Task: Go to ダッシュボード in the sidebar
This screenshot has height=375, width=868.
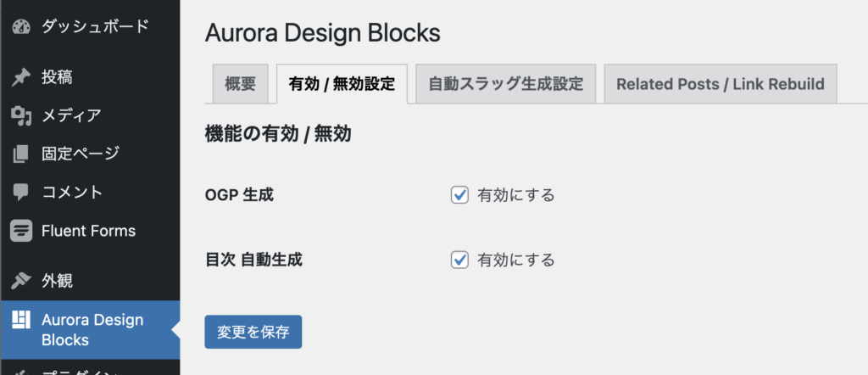Action: [95, 26]
